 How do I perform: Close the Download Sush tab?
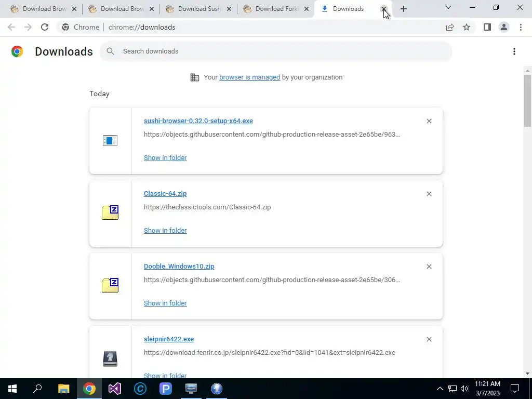point(229,9)
